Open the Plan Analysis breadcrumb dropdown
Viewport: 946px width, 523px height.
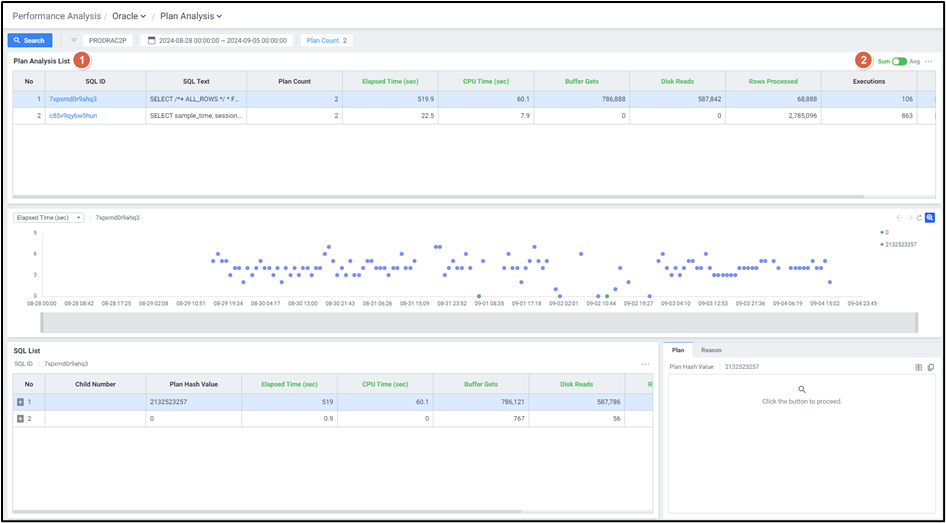pos(191,16)
